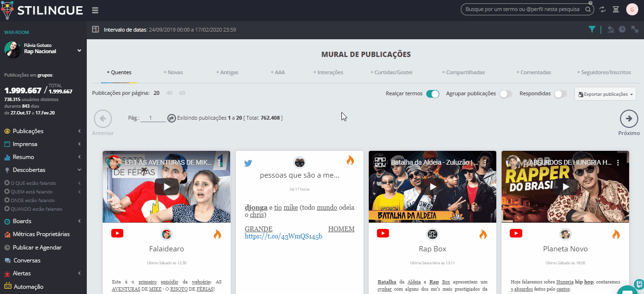
Task: Click the Planeta Novo channel avatar
Action: click(565, 234)
